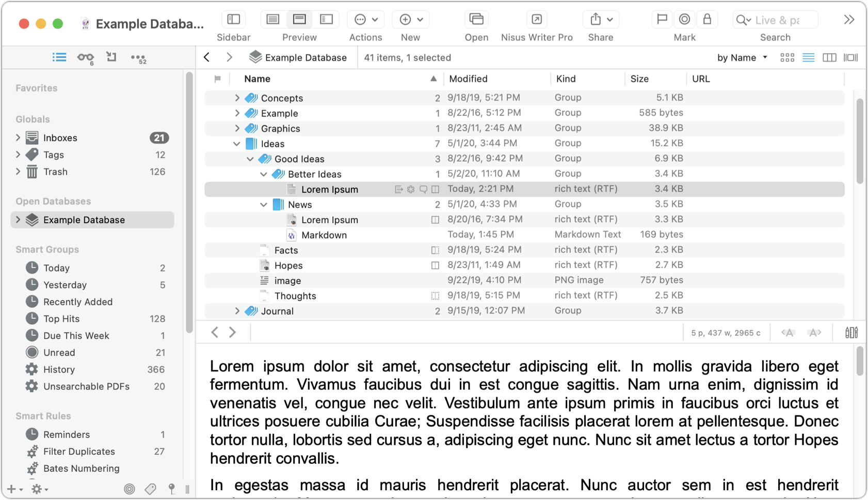868x500 pixels.
Task: Select the image PNG file row
Action: [x=524, y=280]
